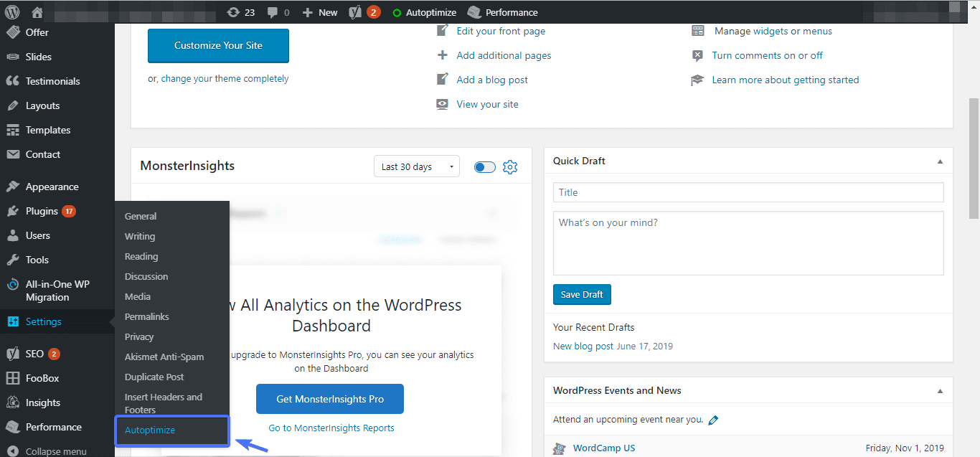Screen dimensions: 980x457
Task: Click the page vertical scrollbar
Action: 974,158
